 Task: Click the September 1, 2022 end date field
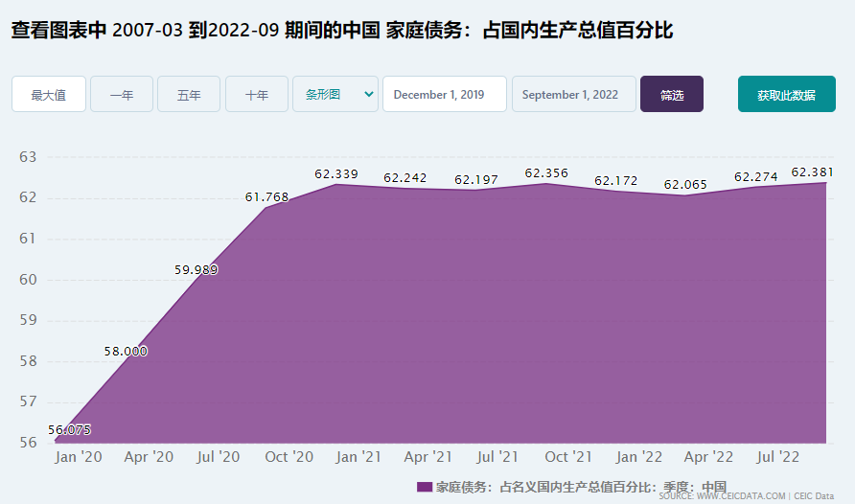pyautogui.click(x=573, y=95)
